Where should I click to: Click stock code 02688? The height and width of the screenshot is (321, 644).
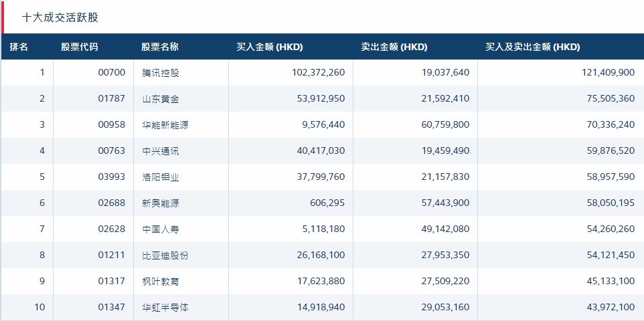click(x=111, y=203)
